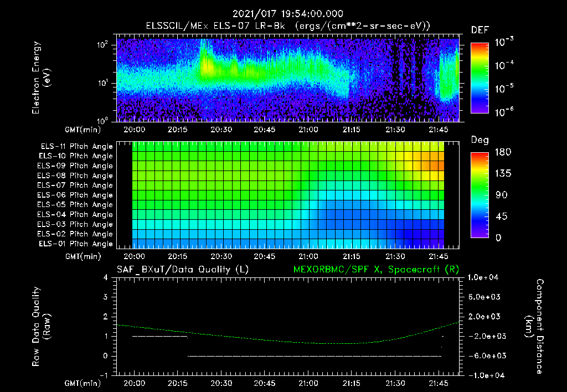Click the 10^-6 DEF scale value
Viewport: 567px width, 392px height.
coord(504,111)
